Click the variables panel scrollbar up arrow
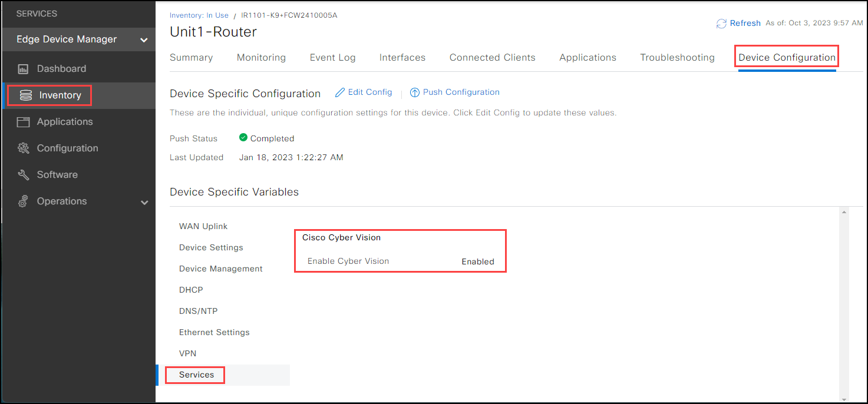 coord(844,213)
